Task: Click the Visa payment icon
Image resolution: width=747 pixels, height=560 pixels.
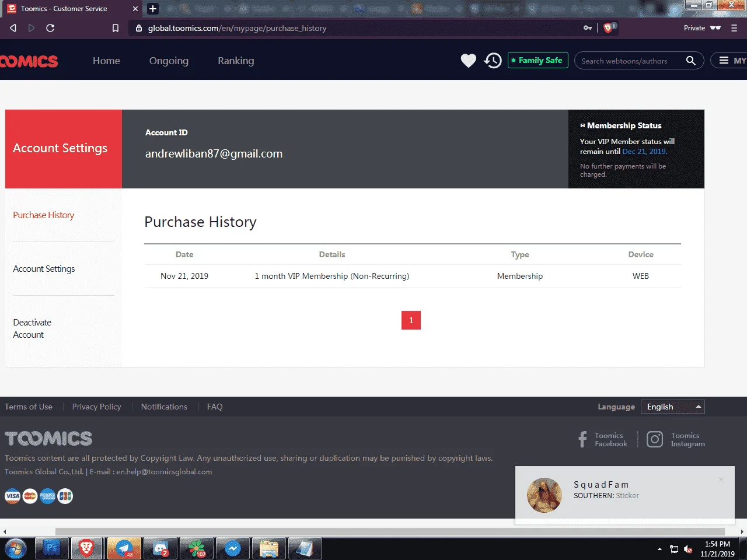Action: click(x=12, y=496)
